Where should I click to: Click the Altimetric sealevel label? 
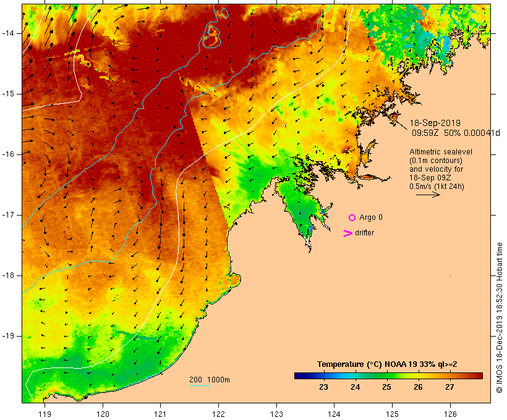pos(441,152)
